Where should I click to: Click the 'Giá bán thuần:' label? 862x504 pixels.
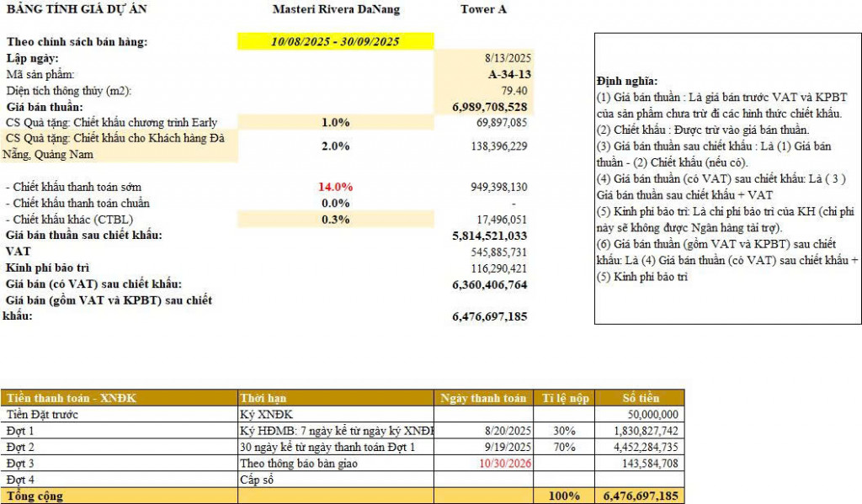pyautogui.click(x=45, y=107)
